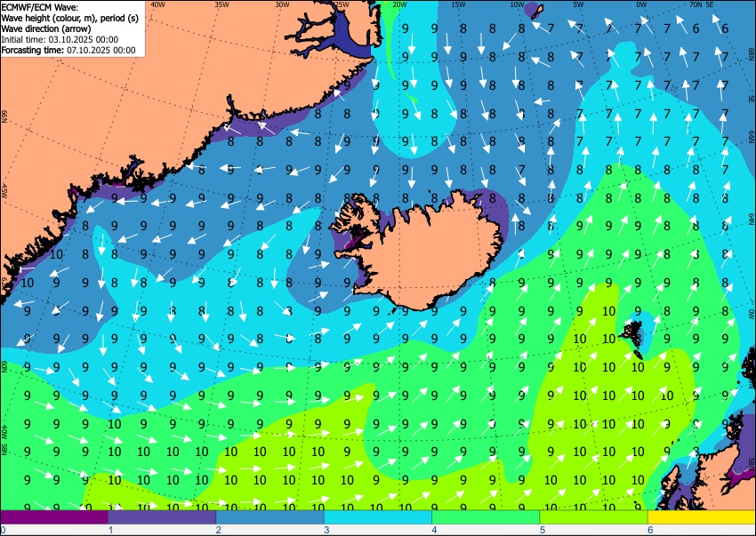Click the '5' label under the colour scale
The height and width of the screenshot is (536, 756).
(543, 530)
